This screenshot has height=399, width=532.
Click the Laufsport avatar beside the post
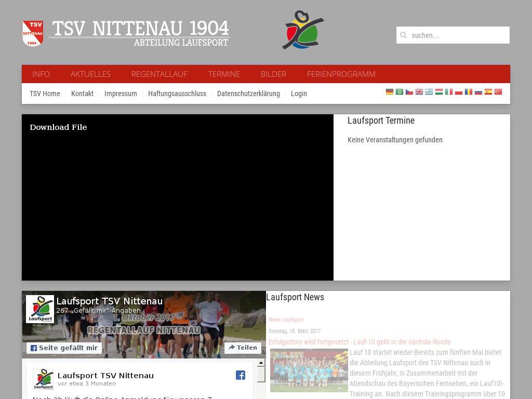[x=43, y=379]
